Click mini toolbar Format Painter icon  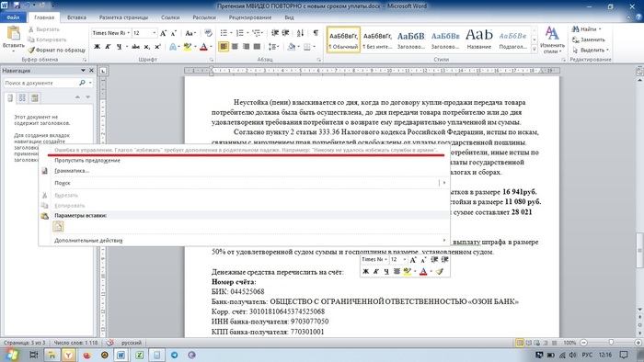[x=440, y=271]
